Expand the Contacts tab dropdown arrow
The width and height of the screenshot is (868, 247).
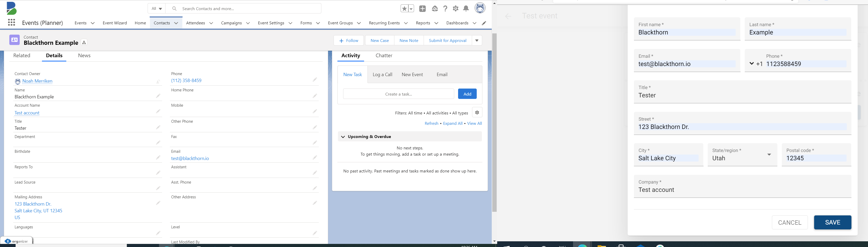(x=176, y=23)
